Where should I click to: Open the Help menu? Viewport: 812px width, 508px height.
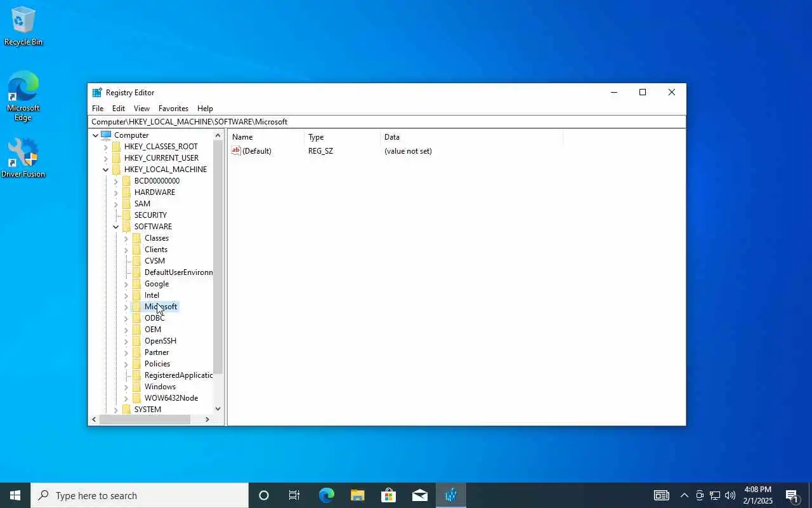(205, 109)
